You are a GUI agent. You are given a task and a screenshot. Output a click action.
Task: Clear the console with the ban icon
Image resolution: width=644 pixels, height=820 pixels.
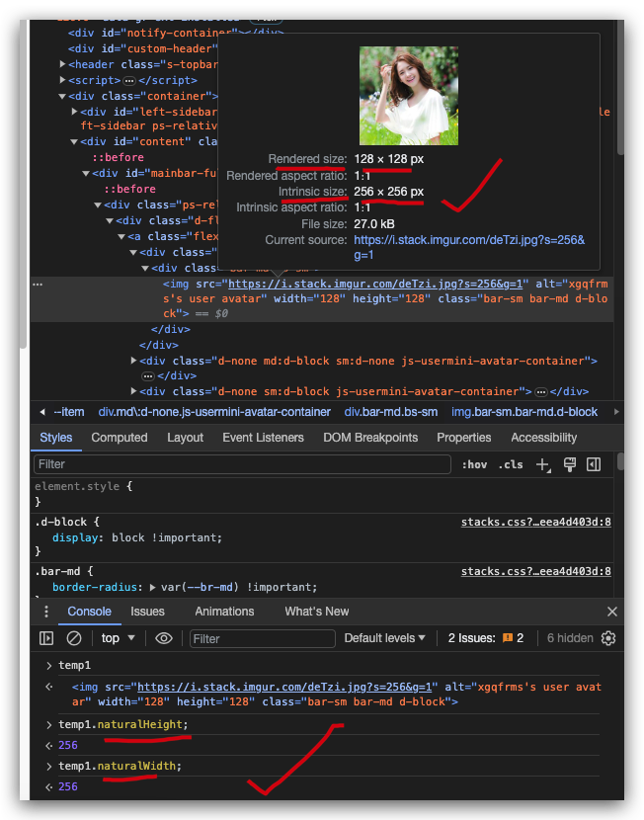[74, 638]
